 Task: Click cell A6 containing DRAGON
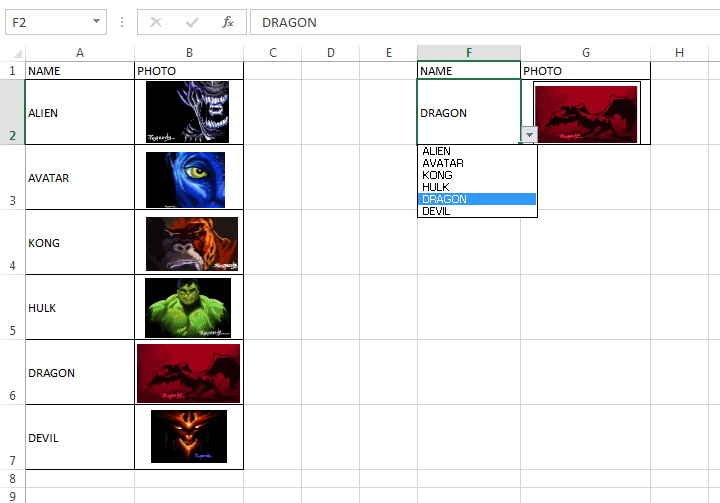tap(80, 373)
